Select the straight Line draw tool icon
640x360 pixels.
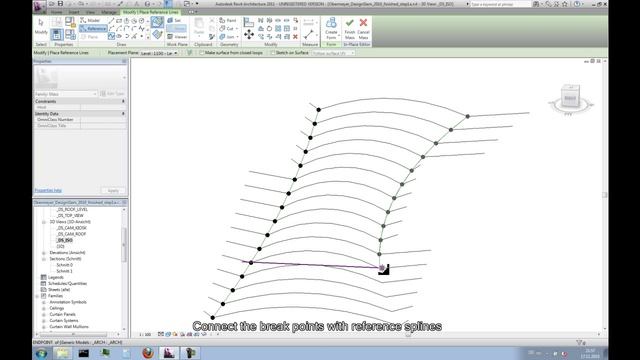[x=111, y=20]
